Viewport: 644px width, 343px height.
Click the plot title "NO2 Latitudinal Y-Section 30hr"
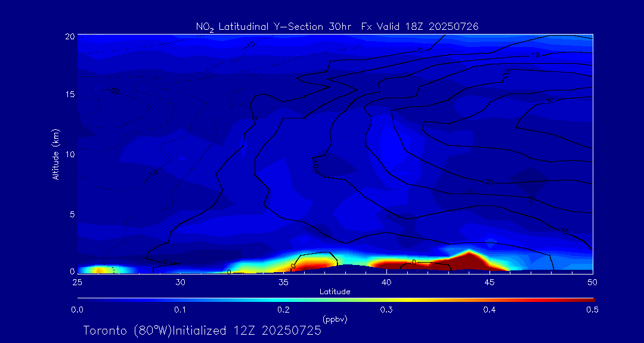click(x=275, y=27)
